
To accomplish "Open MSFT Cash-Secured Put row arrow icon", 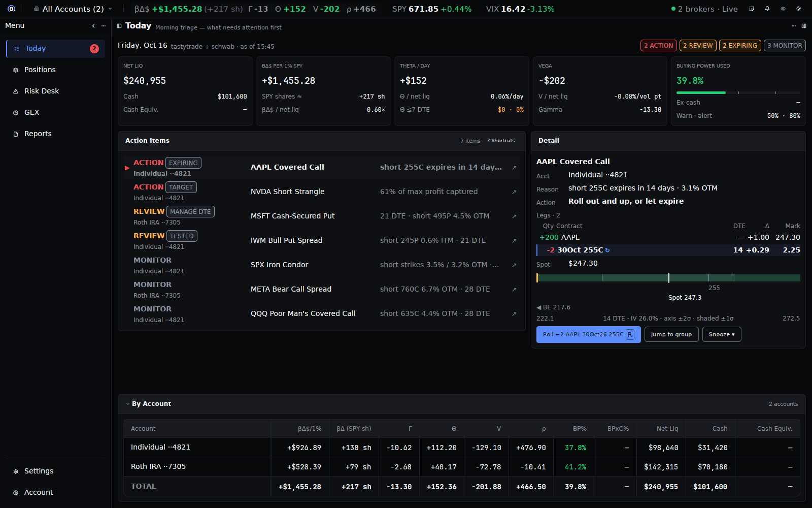I will coord(514,216).
